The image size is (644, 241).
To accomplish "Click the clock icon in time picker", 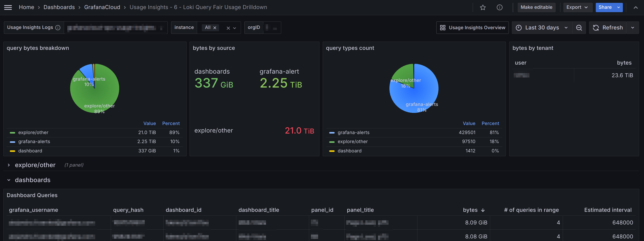I will [519, 27].
